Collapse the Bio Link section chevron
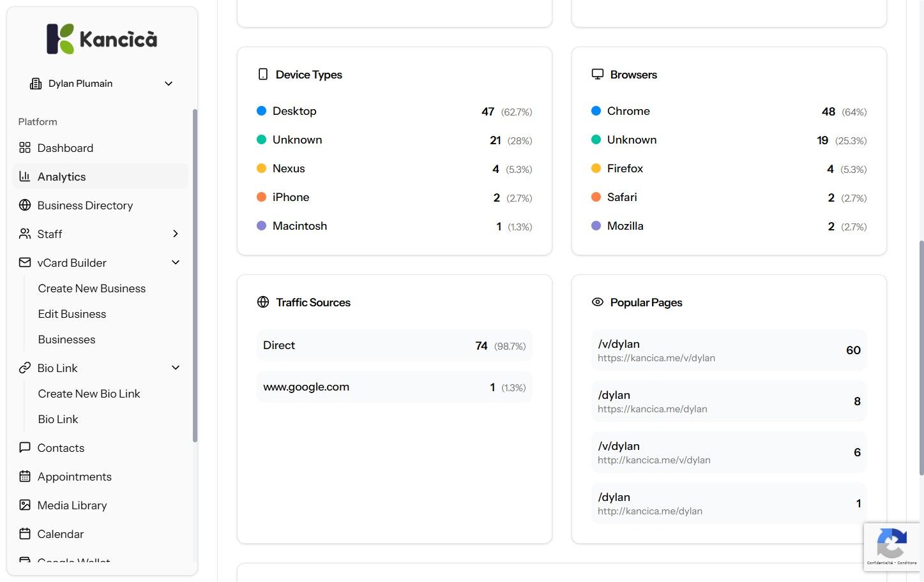Viewport: 924px width, 582px height. [176, 368]
